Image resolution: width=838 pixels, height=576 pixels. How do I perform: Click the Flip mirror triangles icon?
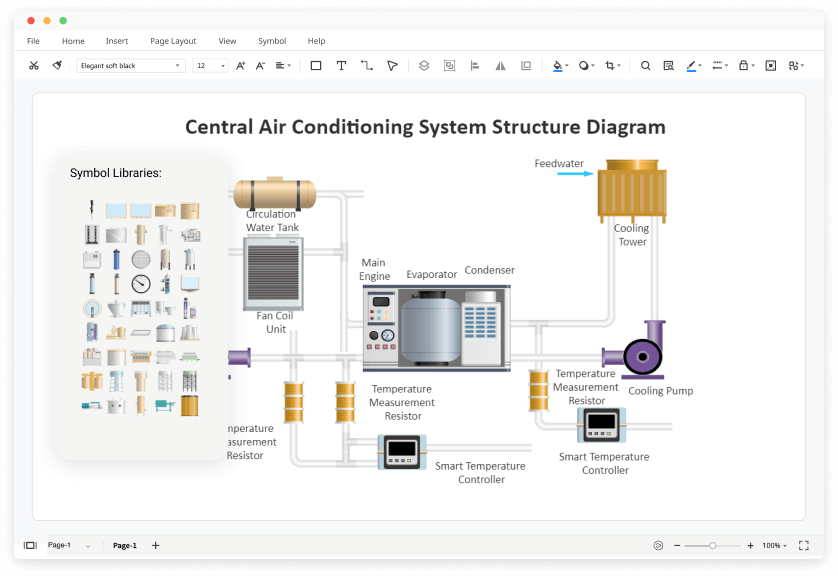(500, 66)
